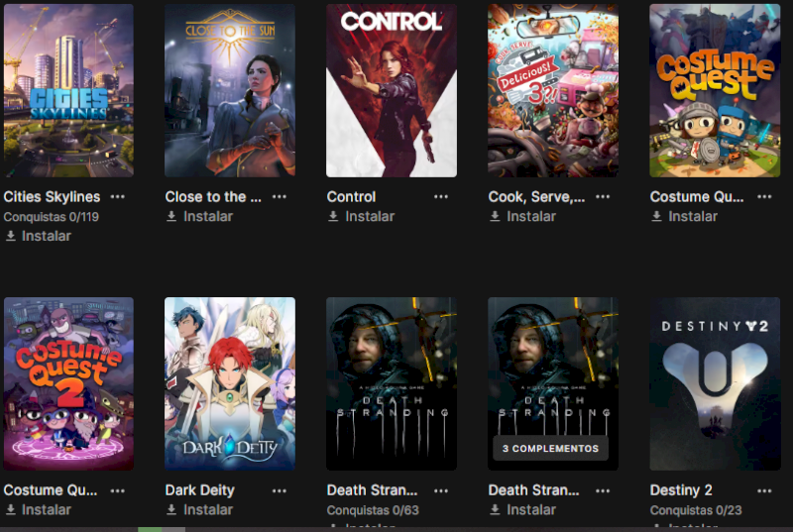Open the three-dot menu for Destiny 2

pos(764,490)
